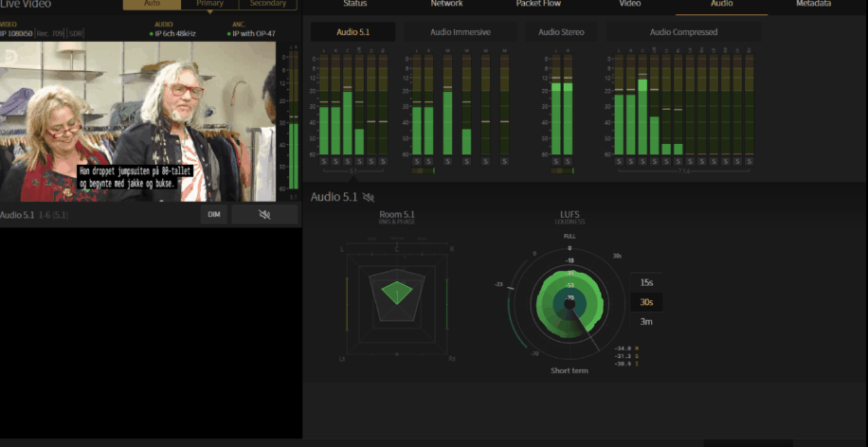Click the muted speaker icon beside Audio 5.1 heading

[368, 197]
